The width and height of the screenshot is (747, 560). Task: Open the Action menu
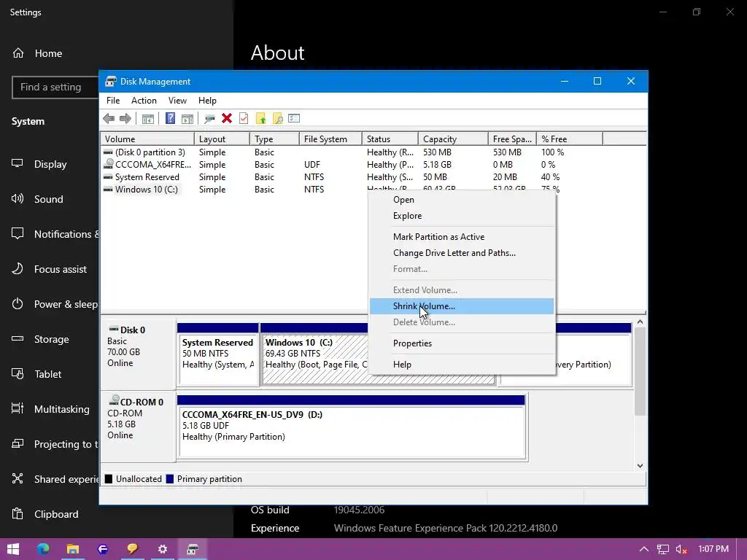(x=144, y=101)
